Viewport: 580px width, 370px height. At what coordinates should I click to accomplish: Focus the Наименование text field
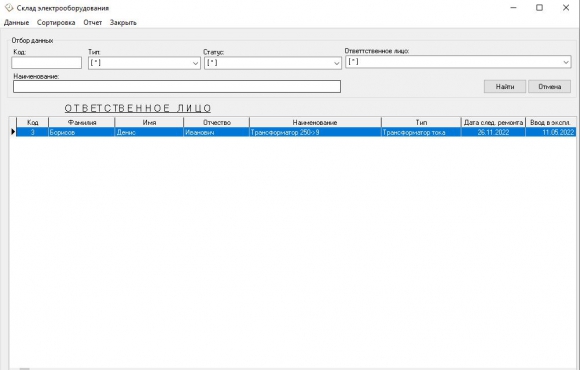tap(177, 87)
